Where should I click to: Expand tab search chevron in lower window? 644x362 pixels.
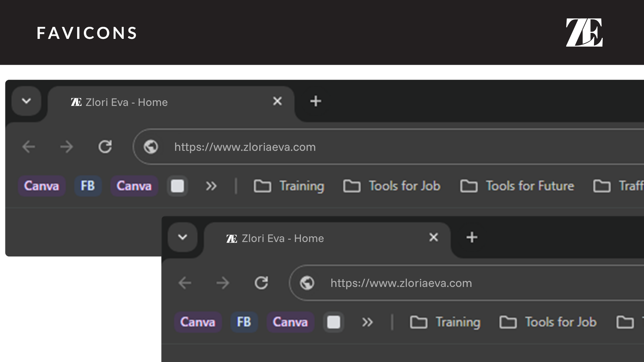tap(182, 237)
